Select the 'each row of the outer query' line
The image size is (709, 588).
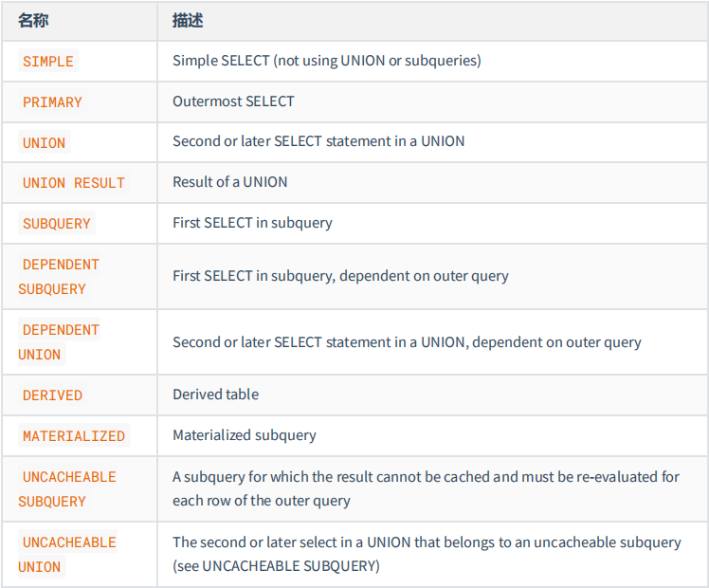pos(262,501)
